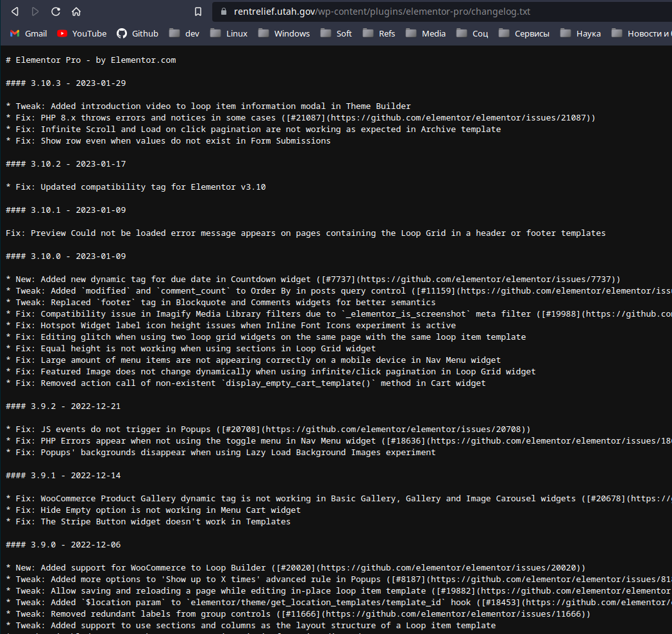Click the 'WooCommerce Product Gallery dynamic tag' line

click(339, 499)
